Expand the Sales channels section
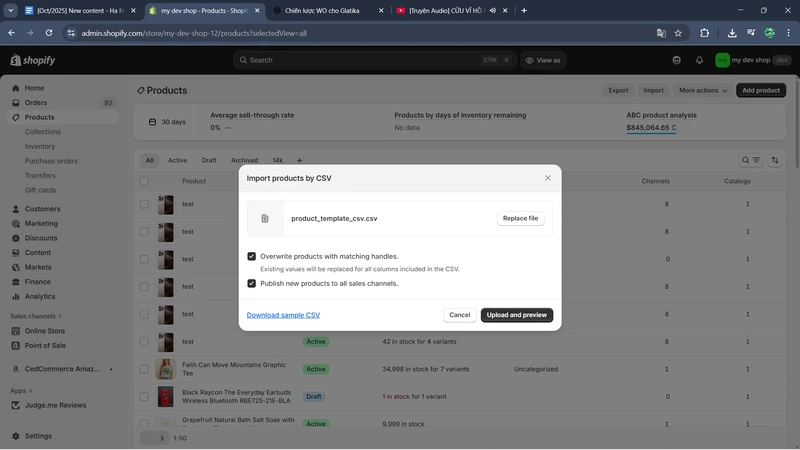This screenshot has height=450, width=800. pyautogui.click(x=36, y=316)
